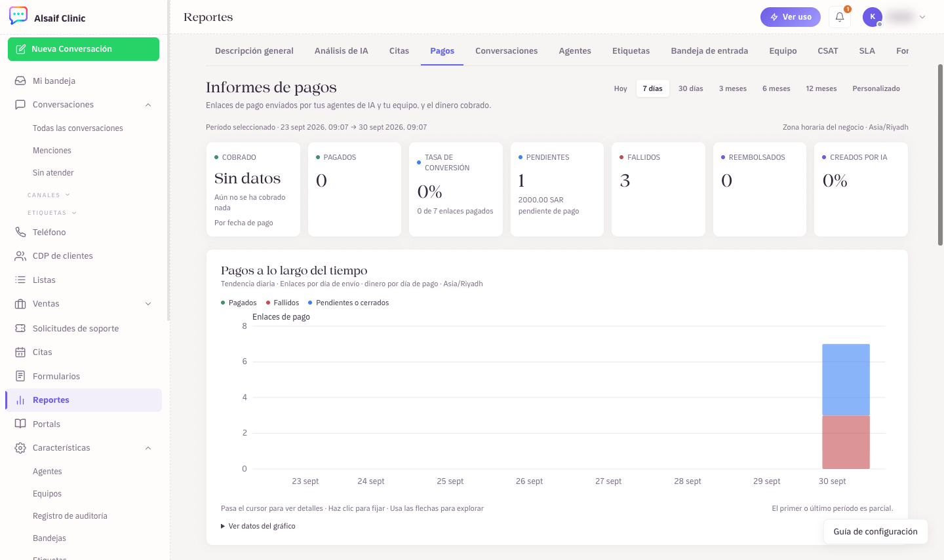Open the SLA report tab
The width and height of the screenshot is (944, 560).
tap(867, 50)
